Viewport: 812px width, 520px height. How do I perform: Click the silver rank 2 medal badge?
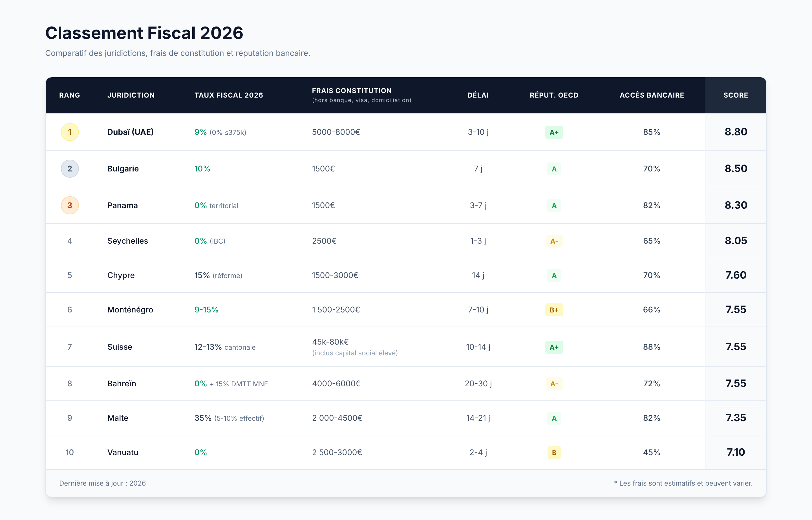point(70,169)
